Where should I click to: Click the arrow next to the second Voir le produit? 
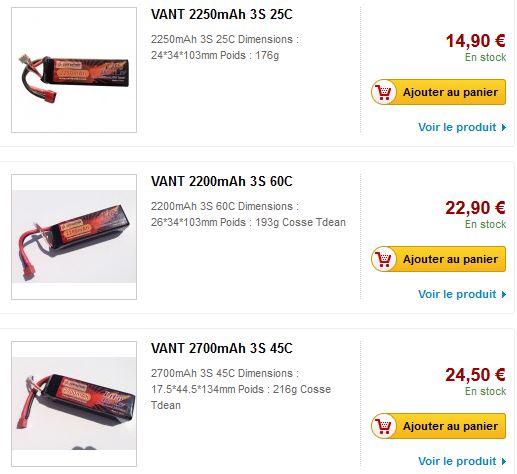[504, 294]
